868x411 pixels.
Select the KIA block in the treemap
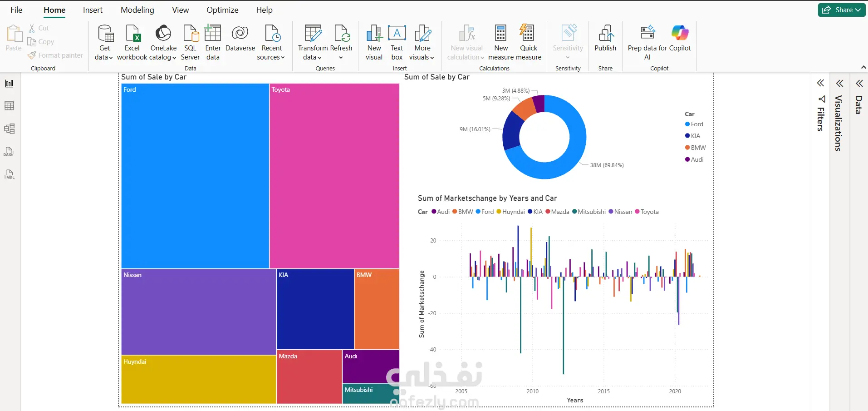(x=315, y=309)
